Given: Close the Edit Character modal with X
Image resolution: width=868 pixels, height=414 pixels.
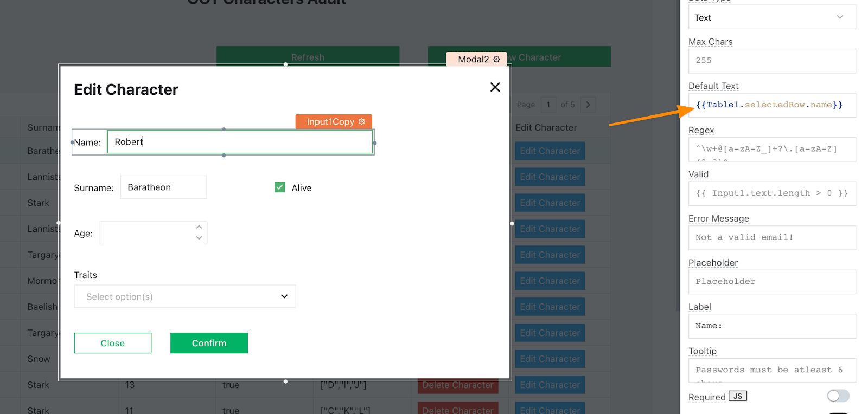Looking at the screenshot, I should pos(495,87).
